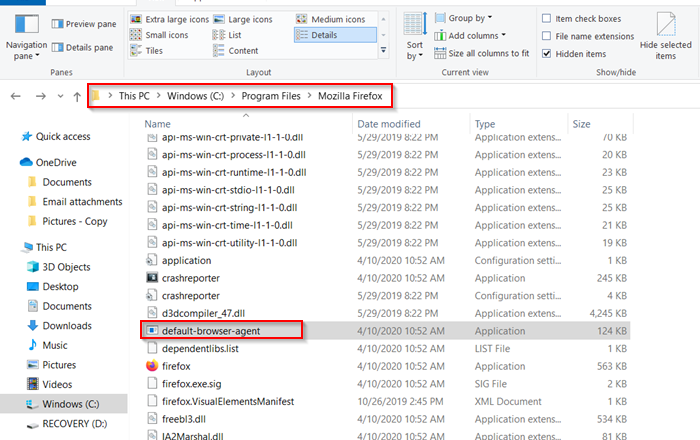
Task: Go up one folder level
Action: (77, 96)
